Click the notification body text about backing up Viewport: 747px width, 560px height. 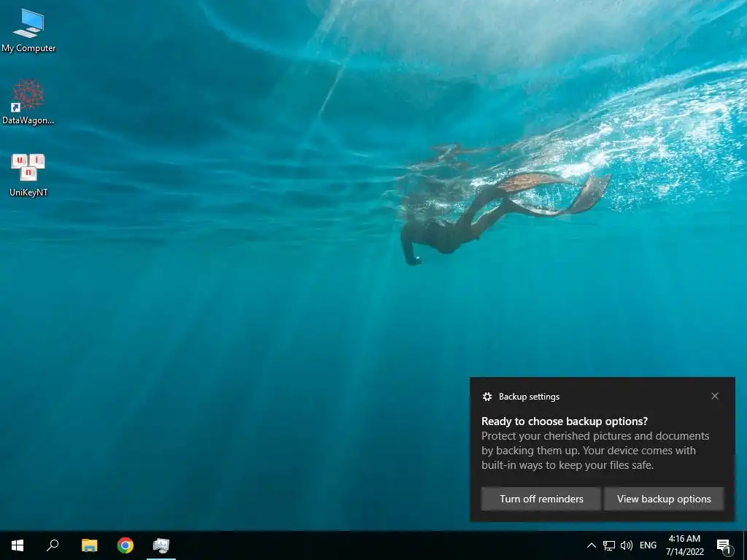tap(595, 451)
